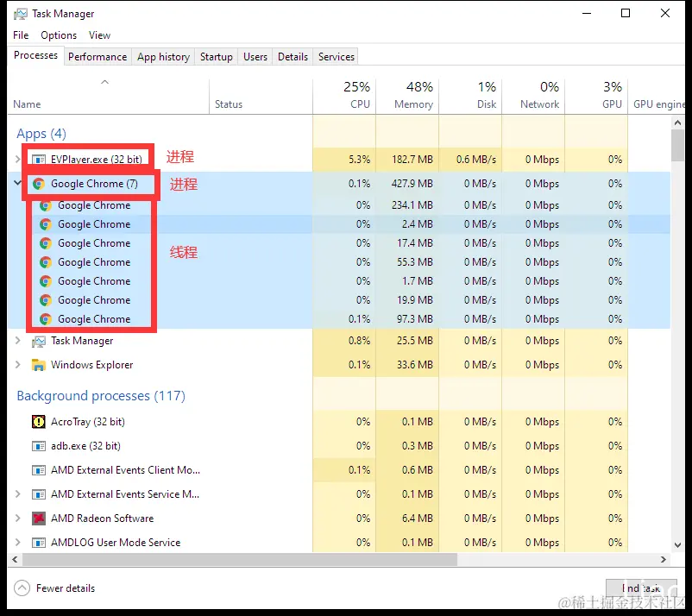Click the 0.6 MB/s disk cell

[470, 160]
